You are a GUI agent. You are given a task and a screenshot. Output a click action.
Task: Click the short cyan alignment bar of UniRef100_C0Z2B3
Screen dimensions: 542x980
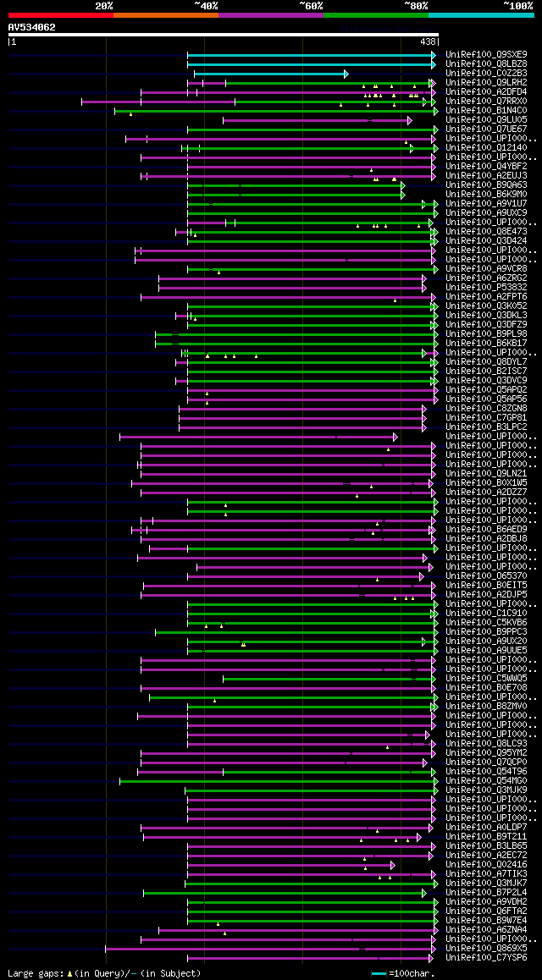(271, 74)
